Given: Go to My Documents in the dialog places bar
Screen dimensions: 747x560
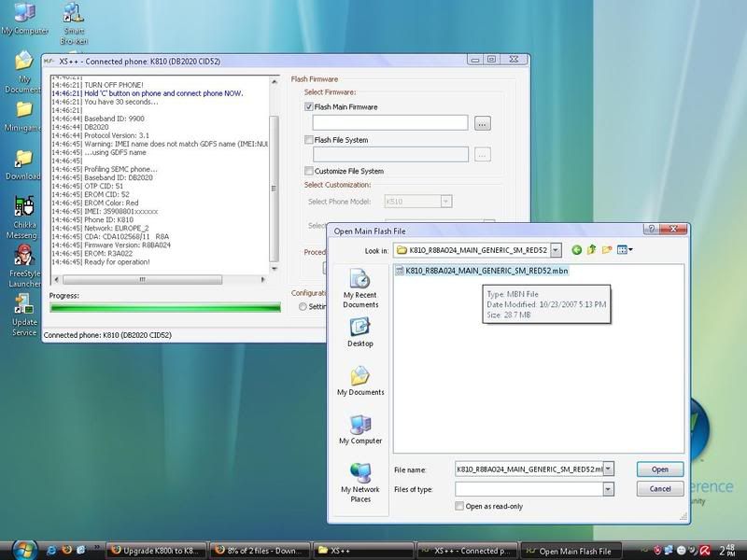Looking at the screenshot, I should (360, 381).
